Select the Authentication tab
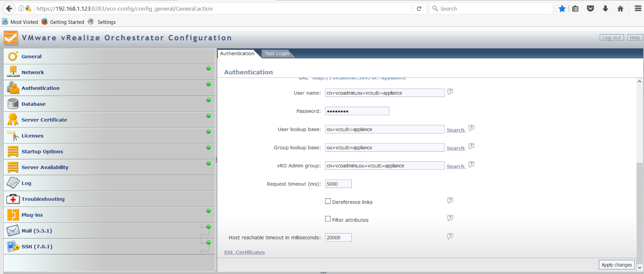This screenshot has height=274, width=644. tap(237, 53)
